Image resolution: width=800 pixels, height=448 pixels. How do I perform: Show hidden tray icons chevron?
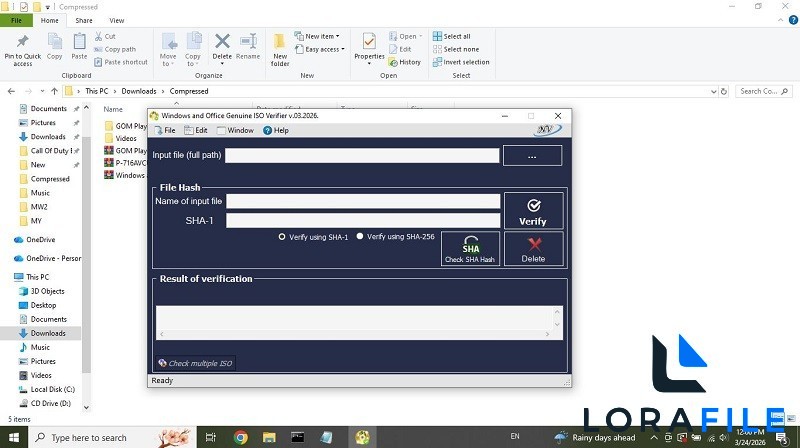click(x=654, y=437)
